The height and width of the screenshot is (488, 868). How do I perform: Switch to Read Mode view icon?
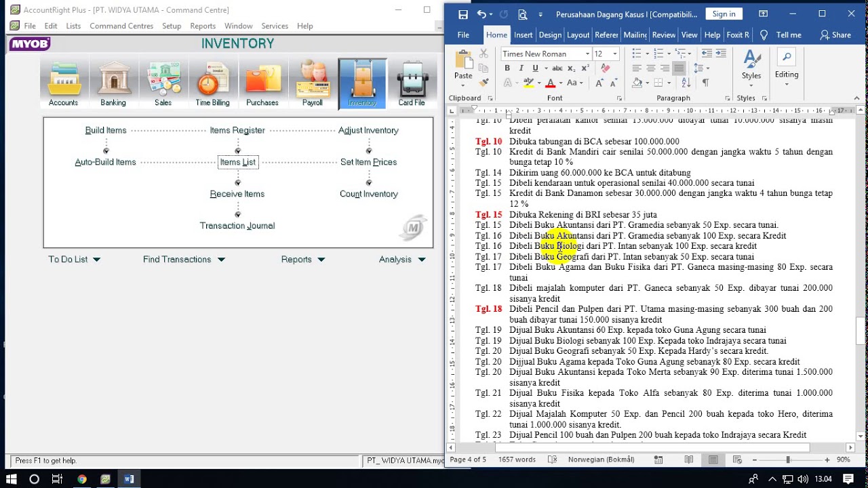point(689,460)
